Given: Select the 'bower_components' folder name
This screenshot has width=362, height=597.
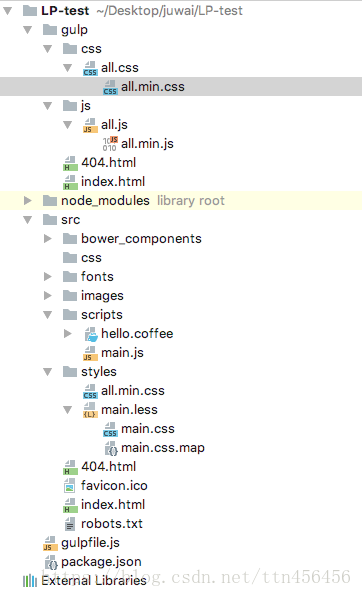Looking at the screenshot, I should 141,239.
